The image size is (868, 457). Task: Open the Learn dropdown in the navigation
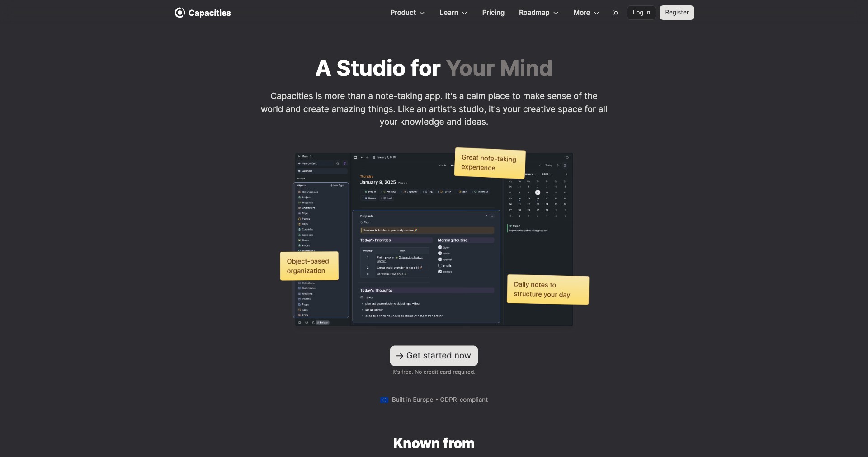pyautogui.click(x=453, y=13)
